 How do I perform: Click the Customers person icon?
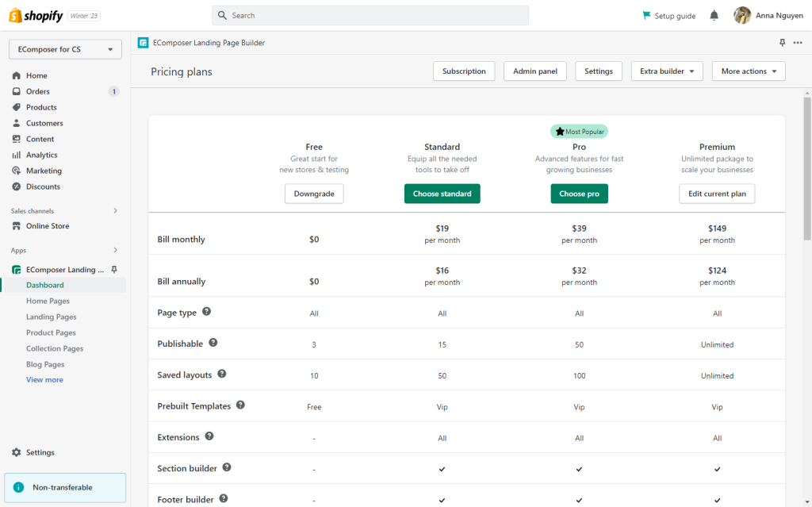pos(17,124)
